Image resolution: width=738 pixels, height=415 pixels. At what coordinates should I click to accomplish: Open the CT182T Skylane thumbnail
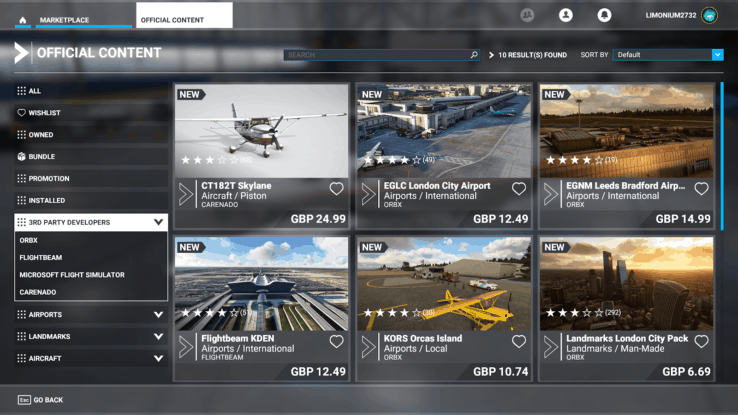[262, 131]
